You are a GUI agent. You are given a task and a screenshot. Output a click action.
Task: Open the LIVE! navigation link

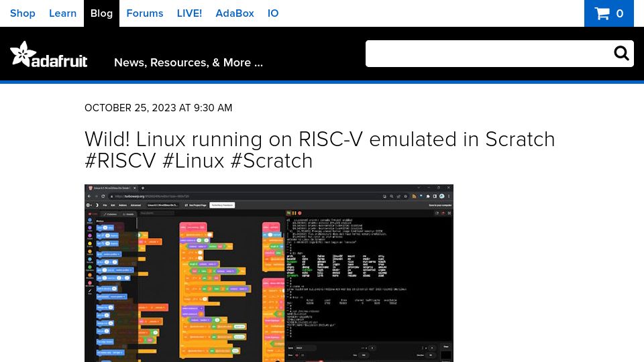coord(189,13)
